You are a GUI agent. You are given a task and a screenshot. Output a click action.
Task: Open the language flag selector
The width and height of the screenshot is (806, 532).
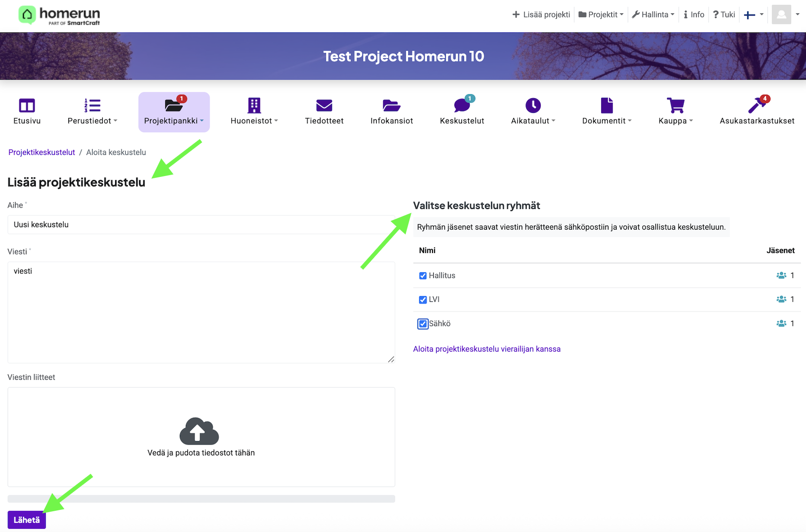pyautogui.click(x=753, y=15)
